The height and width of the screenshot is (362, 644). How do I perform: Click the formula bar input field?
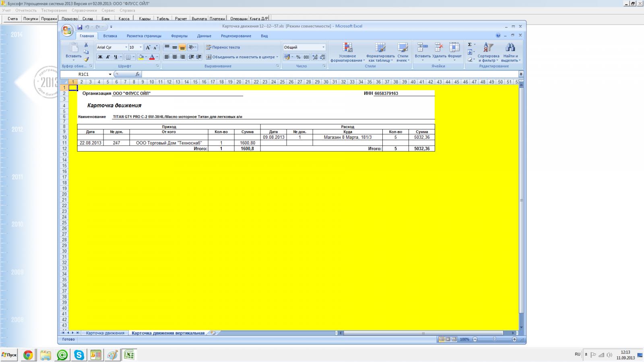pos(322,74)
